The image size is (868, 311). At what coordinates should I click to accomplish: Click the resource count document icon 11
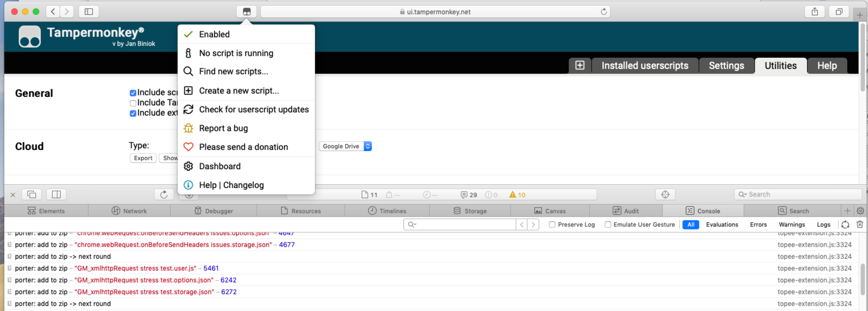(369, 195)
